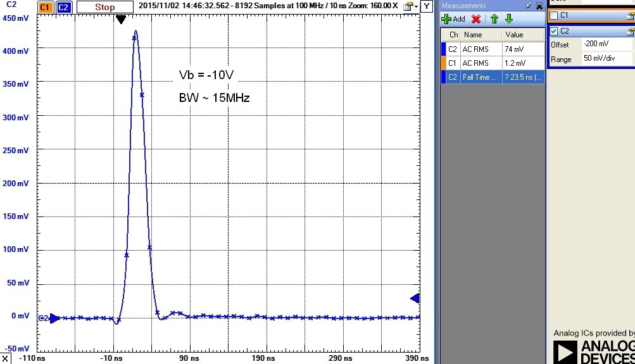Pin the Measurements panel
This screenshot has width=635, height=364.
[529, 6]
